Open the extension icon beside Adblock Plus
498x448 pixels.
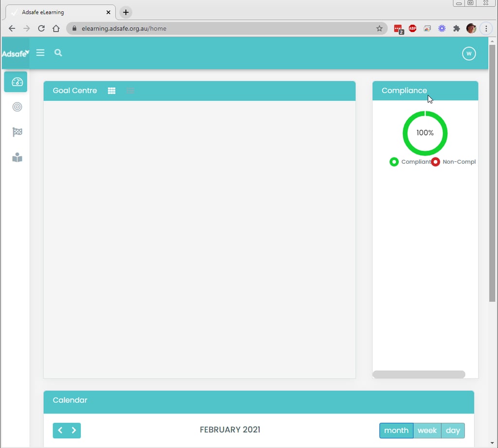click(427, 29)
